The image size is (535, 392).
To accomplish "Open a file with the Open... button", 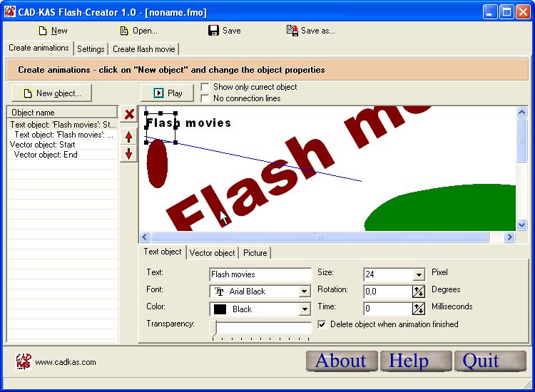I will (x=138, y=31).
